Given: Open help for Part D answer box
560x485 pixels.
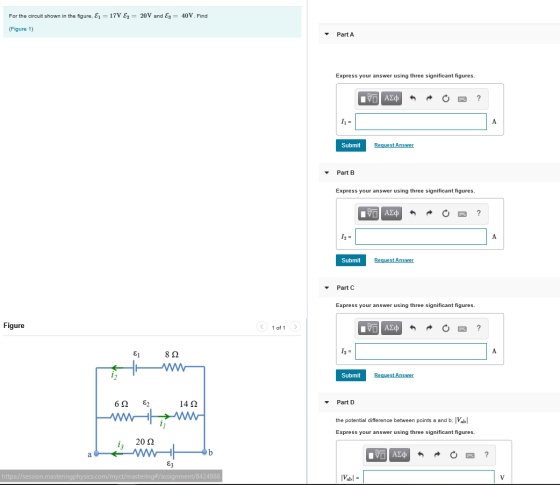Looking at the screenshot, I should (x=486, y=455).
